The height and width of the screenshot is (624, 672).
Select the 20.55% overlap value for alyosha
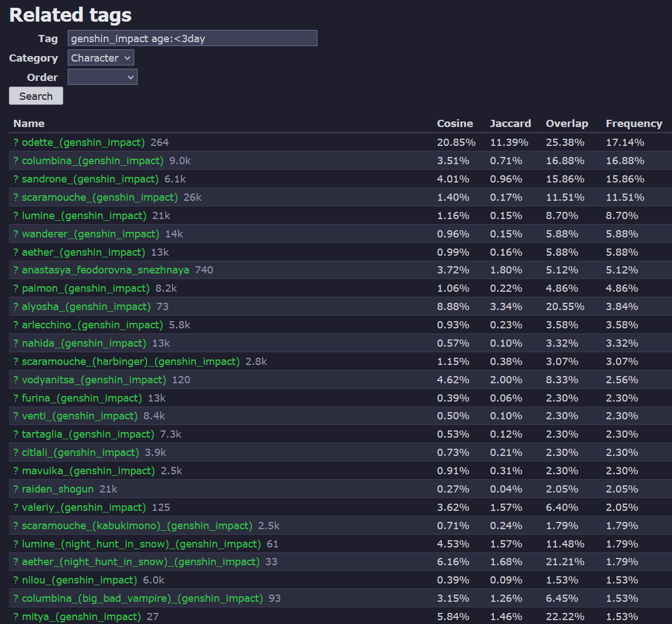[565, 307]
